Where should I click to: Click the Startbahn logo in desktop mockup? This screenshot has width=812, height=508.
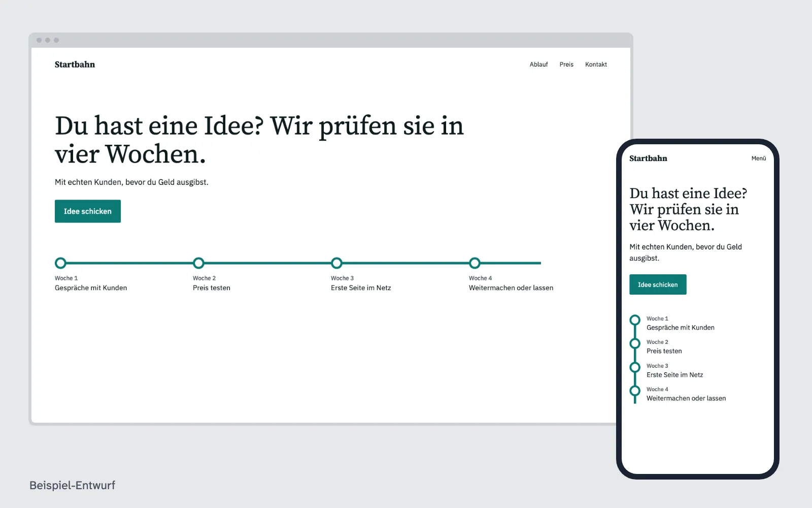pyautogui.click(x=75, y=65)
